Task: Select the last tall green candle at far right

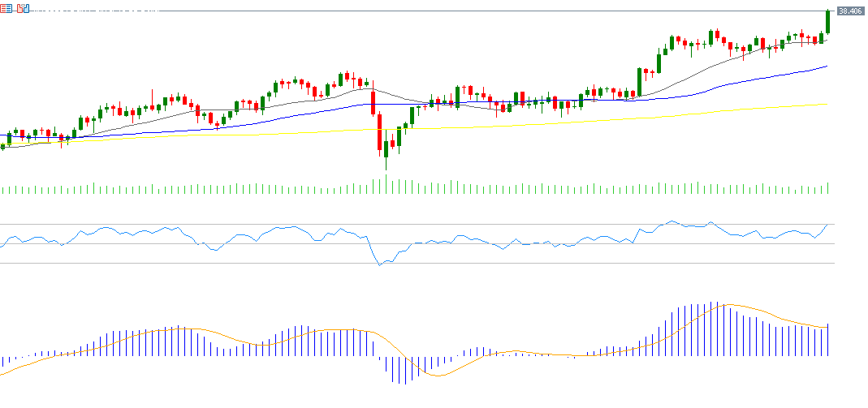Action: tap(827, 22)
